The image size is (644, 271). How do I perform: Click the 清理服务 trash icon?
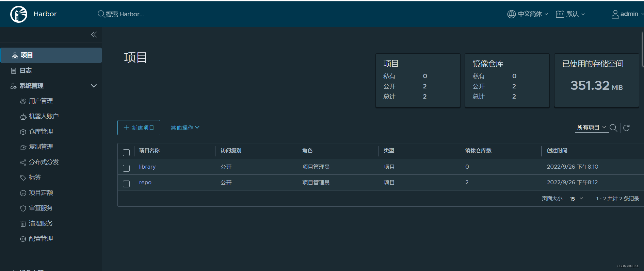(x=23, y=224)
